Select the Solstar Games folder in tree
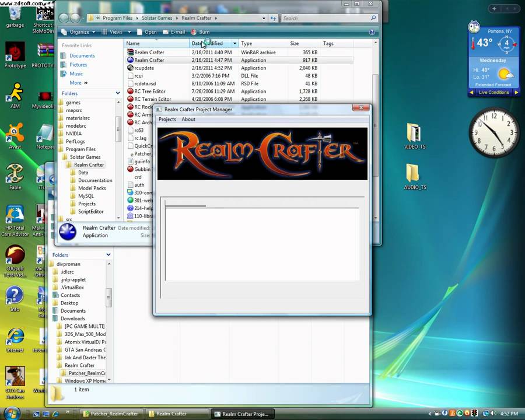Image resolution: width=525 pixels, height=420 pixels. 85,157
